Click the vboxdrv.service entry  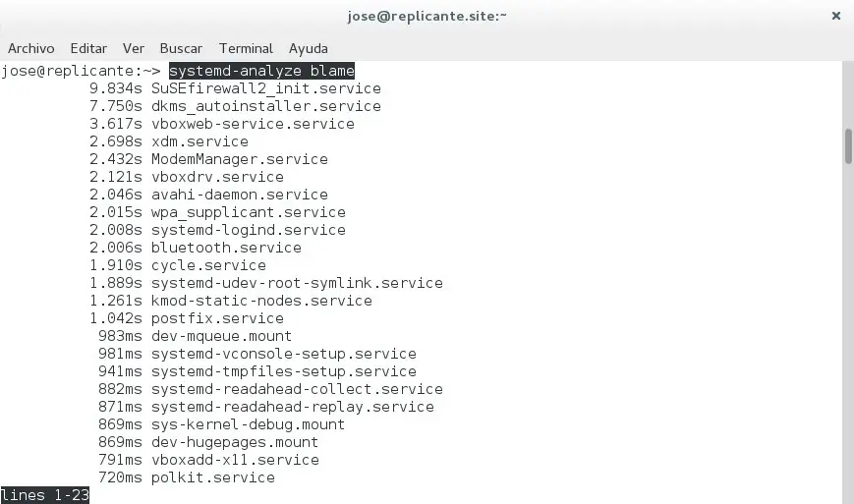tap(217, 177)
